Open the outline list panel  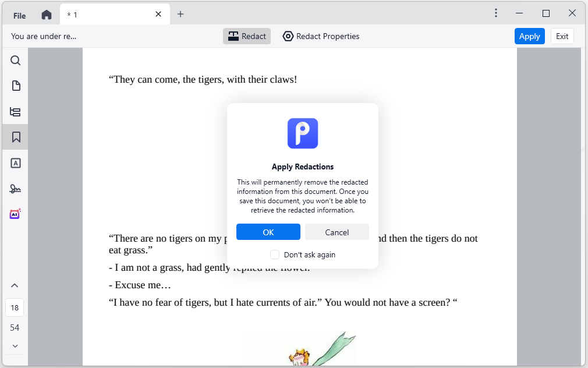15,112
